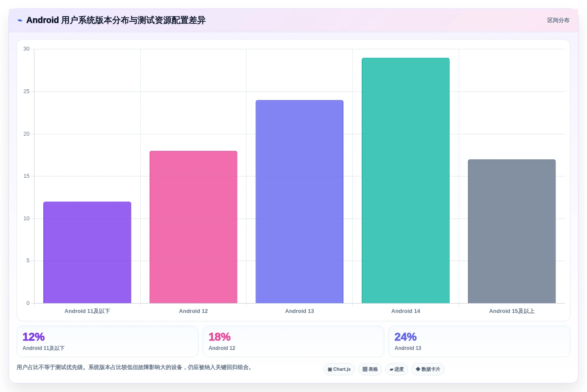Select the 数据卡片 tag chip
This screenshot has width=587, height=392.
428,369
